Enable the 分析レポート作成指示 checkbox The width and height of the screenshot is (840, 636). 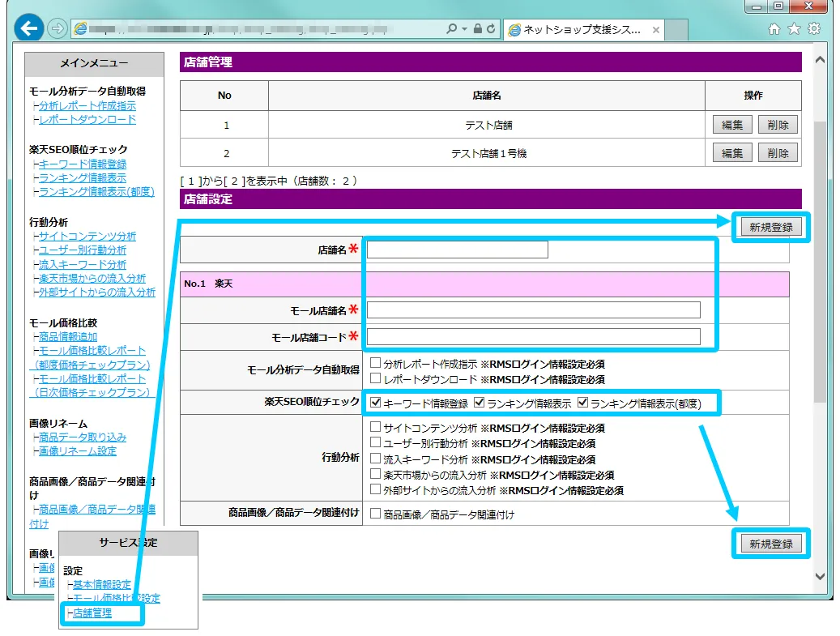click(375, 364)
